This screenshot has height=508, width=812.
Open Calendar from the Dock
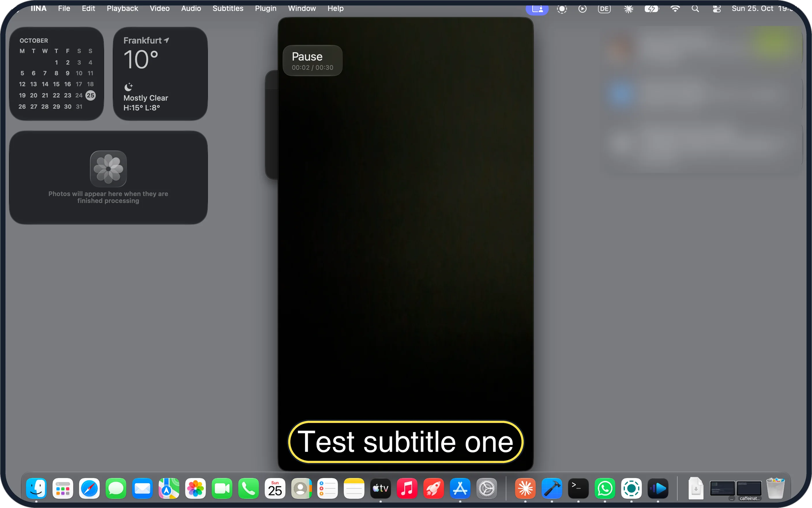(275, 488)
